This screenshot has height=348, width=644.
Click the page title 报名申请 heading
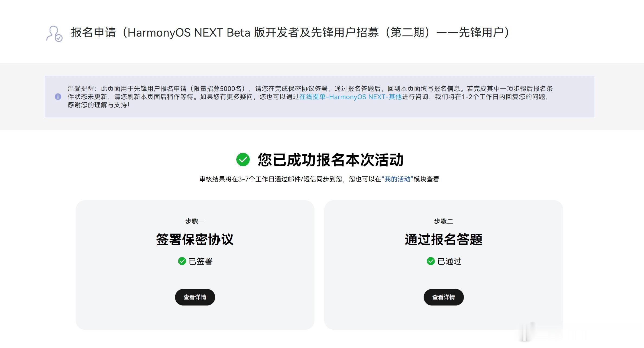(290, 33)
